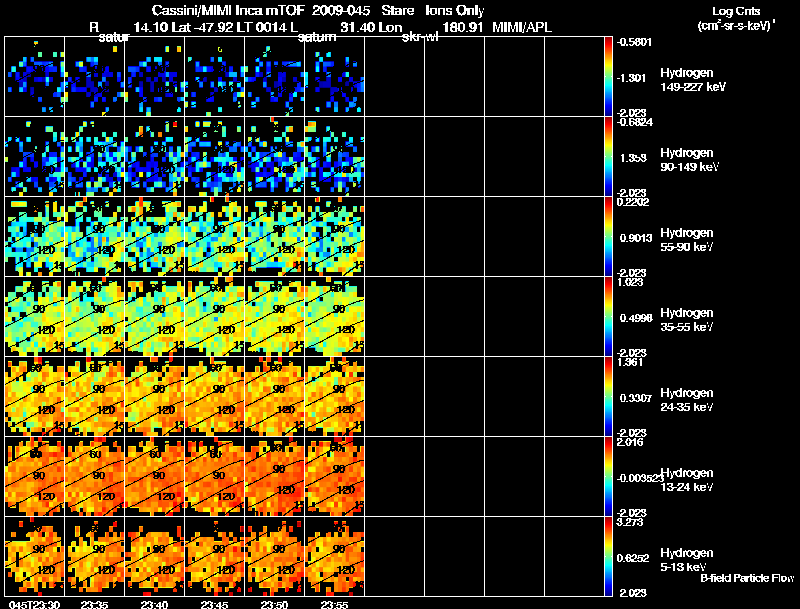Choose the Hydrogen 35-55 keV image at 23:35
Viewport: 800px width, 609px height.
tap(95, 317)
